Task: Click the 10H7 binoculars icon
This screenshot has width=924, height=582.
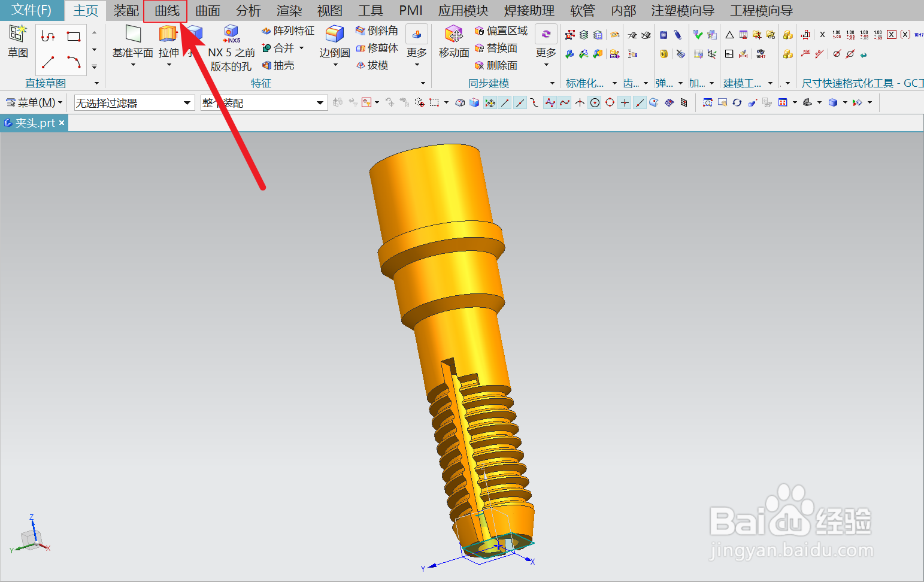Action: point(761,54)
